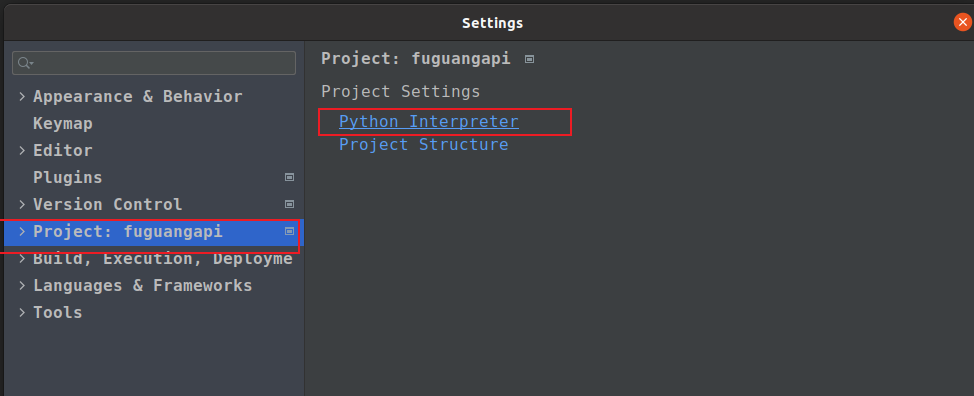The image size is (974, 396).
Task: Expand the Build, Execution, Deployment chevron
Action: click(22, 258)
